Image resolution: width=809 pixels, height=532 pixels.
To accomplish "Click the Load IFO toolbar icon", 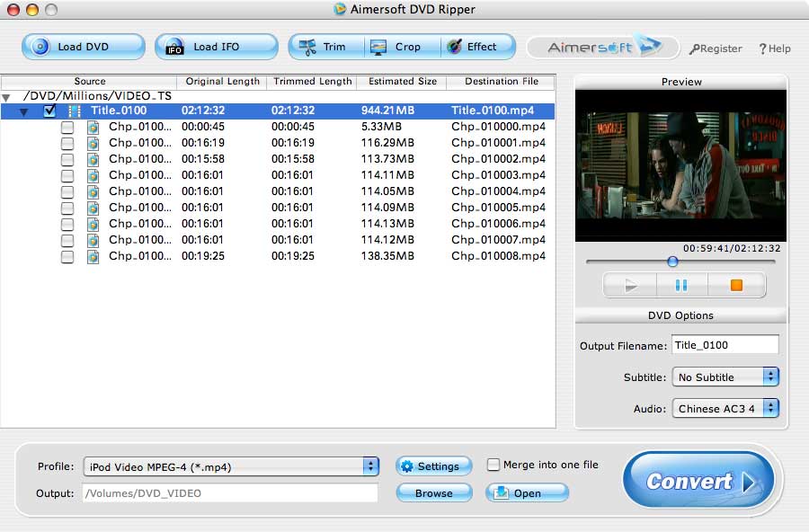I will [172, 46].
